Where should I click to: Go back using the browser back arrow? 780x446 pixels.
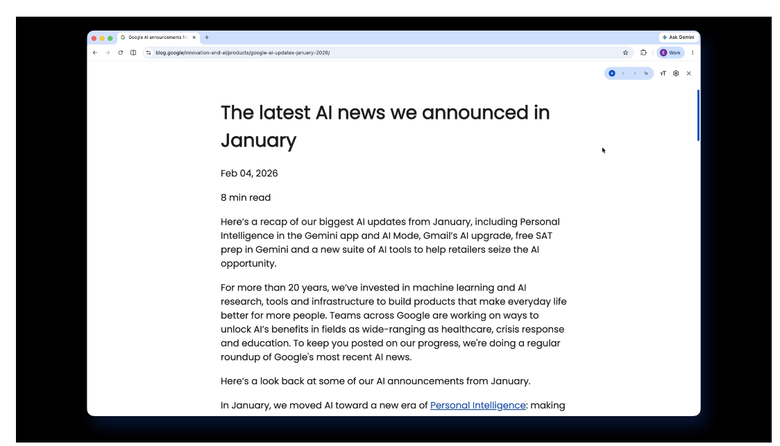coord(95,53)
